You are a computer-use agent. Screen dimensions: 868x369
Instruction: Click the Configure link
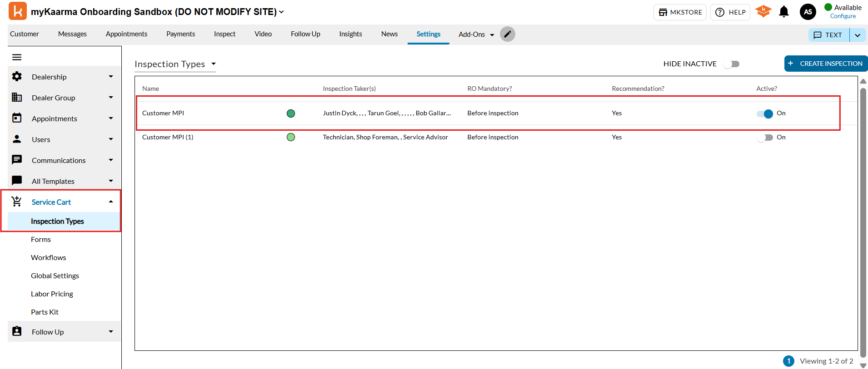(843, 16)
